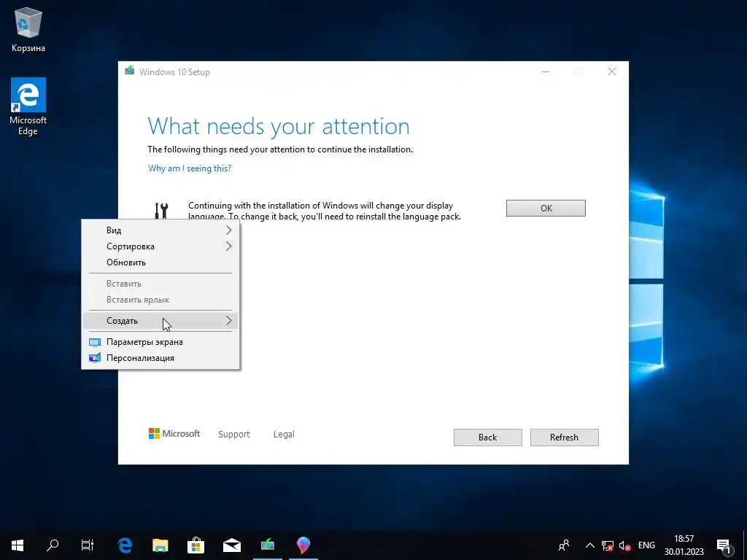The width and height of the screenshot is (747, 560).
Task: Open the Recycle Bin (Корзина) desktop icon
Action: 28,31
